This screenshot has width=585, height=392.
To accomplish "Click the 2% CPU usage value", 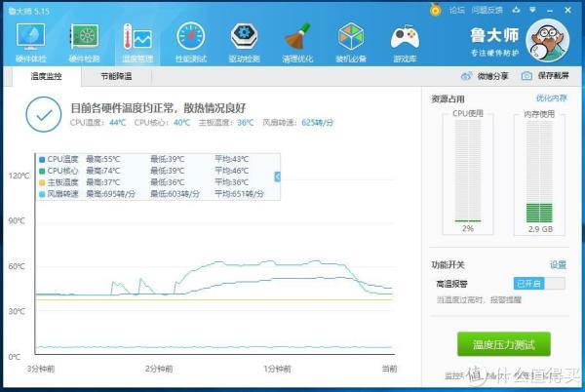I will [x=468, y=228].
